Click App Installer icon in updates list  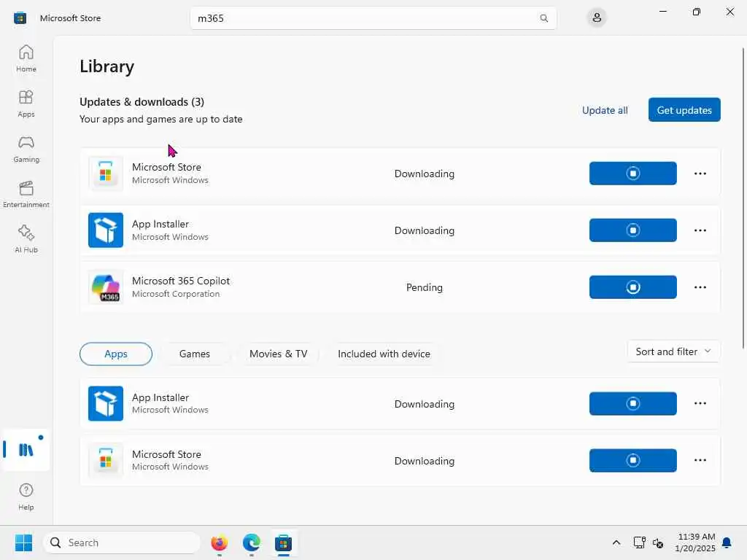pos(106,230)
